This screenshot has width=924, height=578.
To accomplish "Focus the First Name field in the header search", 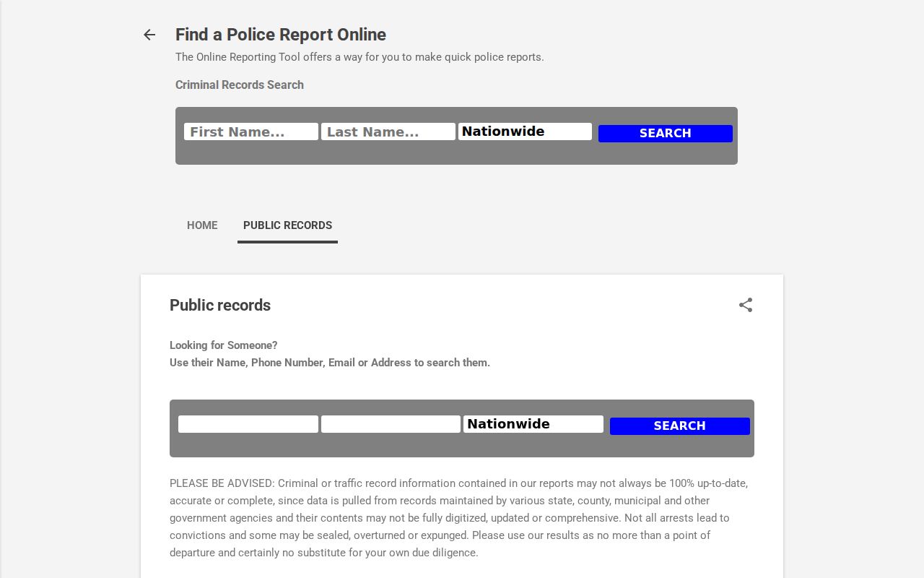I will coord(251,131).
